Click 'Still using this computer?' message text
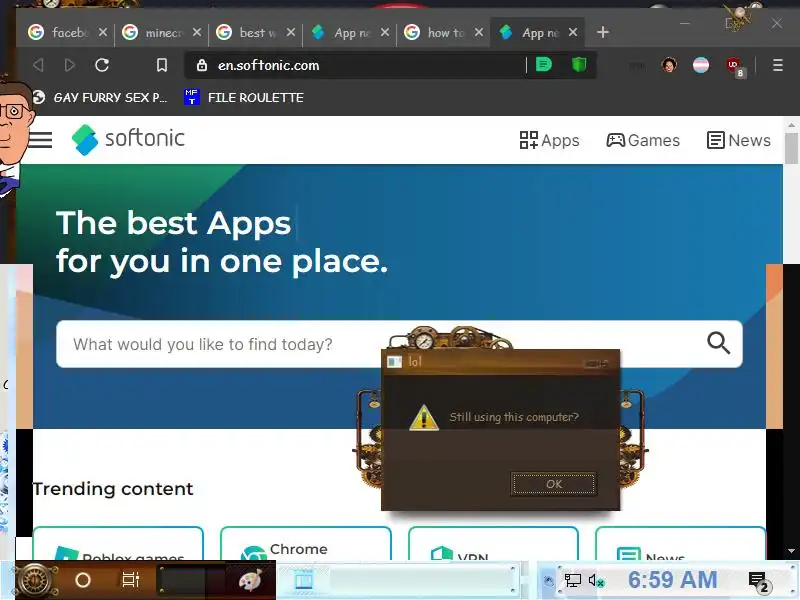 514,417
